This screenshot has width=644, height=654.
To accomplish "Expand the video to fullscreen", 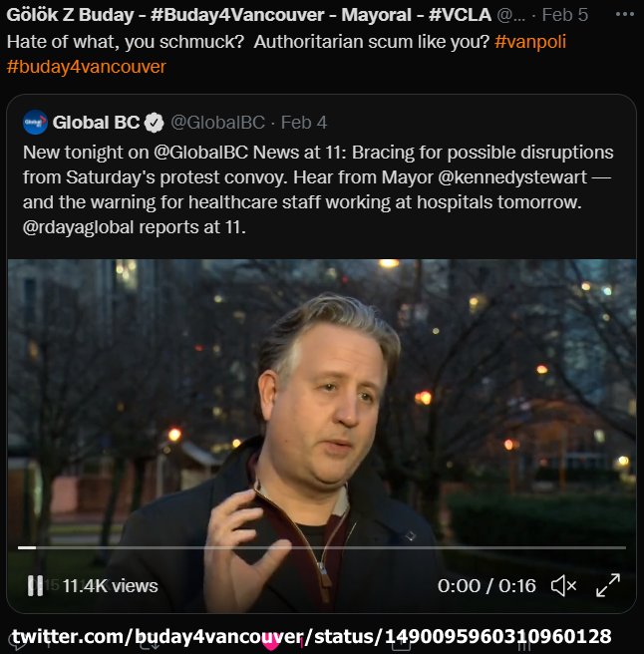I will 608,585.
